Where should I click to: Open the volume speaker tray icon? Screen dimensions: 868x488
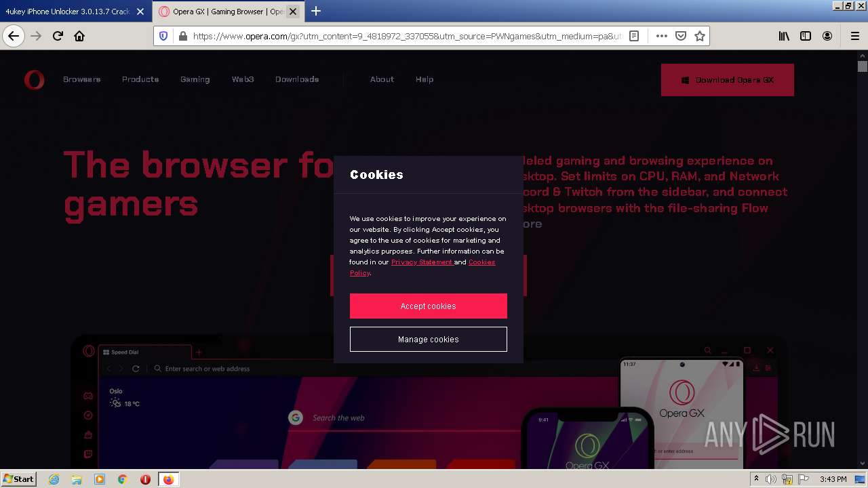(771, 479)
